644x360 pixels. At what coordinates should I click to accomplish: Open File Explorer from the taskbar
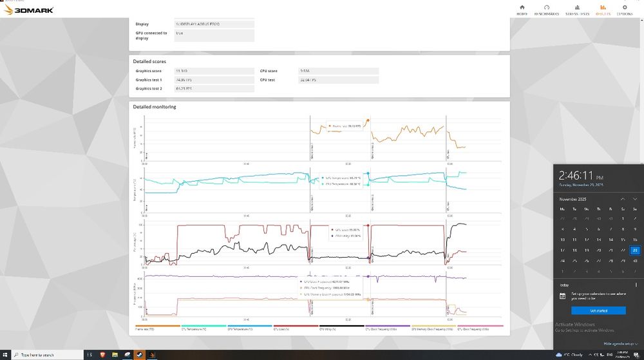[115, 355]
